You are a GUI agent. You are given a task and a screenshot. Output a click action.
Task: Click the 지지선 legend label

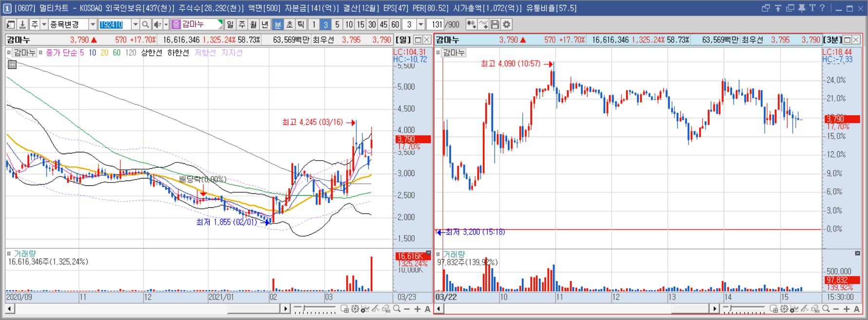pyautogui.click(x=232, y=53)
